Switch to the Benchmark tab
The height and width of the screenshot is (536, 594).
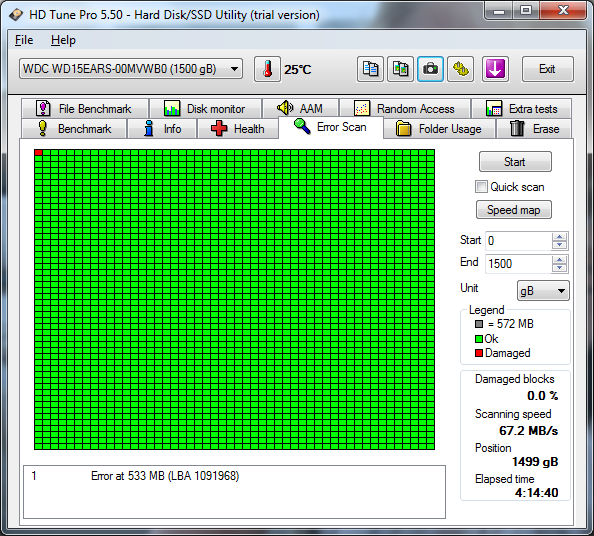tap(74, 129)
